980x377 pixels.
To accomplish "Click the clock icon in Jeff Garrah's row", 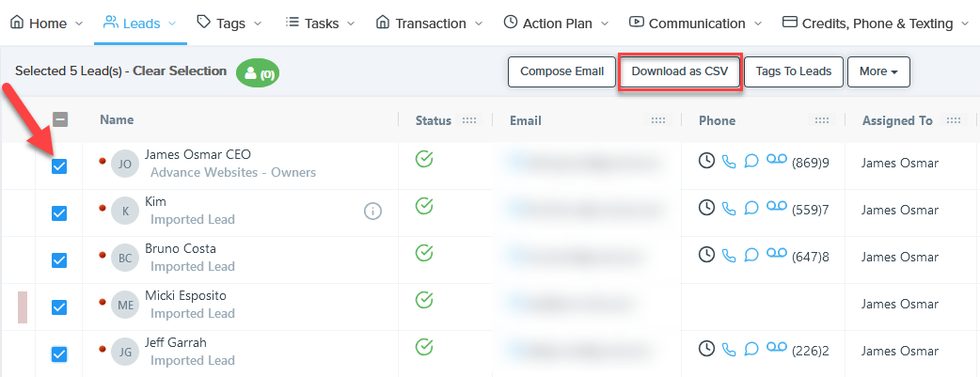I will tap(706, 349).
